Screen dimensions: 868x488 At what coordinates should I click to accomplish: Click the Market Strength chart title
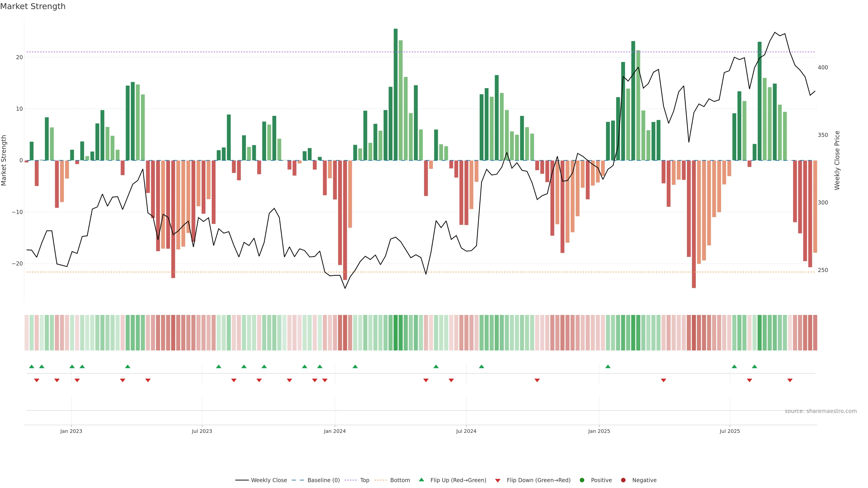pos(33,6)
